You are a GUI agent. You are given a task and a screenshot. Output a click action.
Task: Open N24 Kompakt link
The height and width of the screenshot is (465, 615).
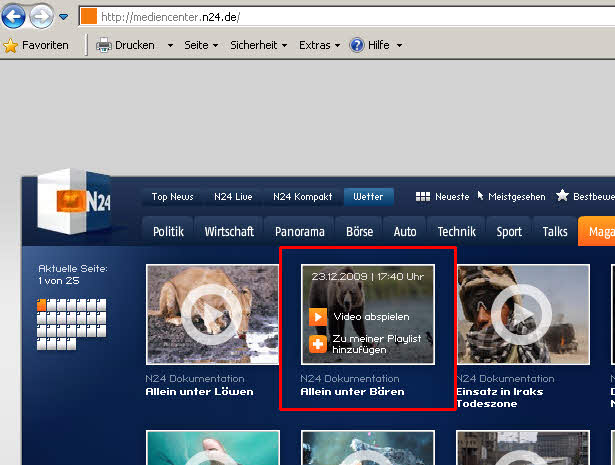(x=303, y=197)
